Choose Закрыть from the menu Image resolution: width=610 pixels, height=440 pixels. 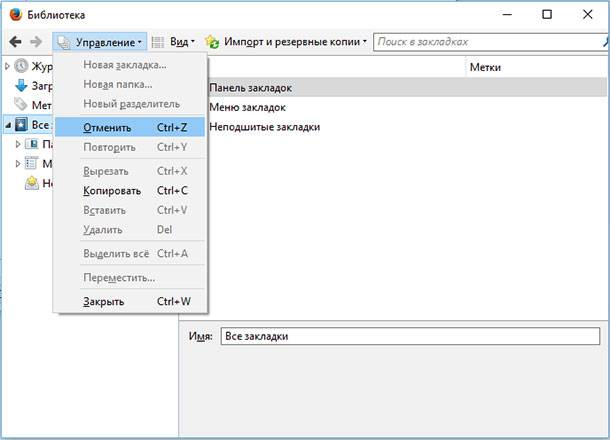130,302
